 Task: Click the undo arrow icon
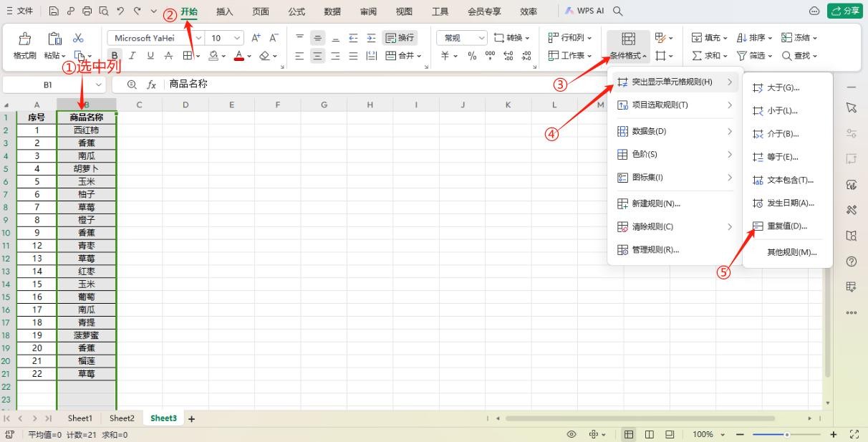(120, 11)
